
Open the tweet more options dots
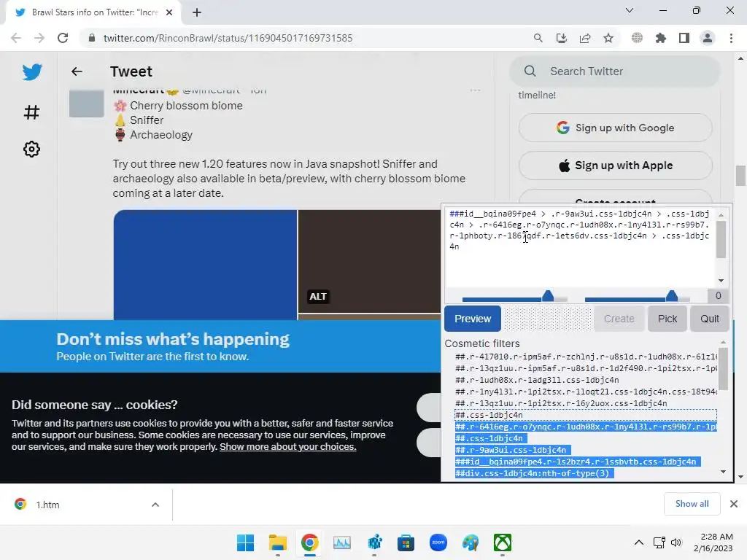point(475,90)
